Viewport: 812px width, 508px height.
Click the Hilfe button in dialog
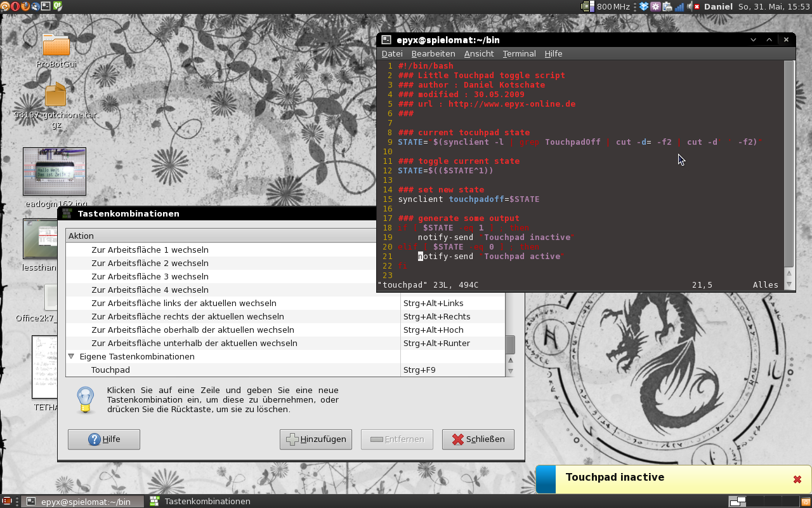click(104, 439)
